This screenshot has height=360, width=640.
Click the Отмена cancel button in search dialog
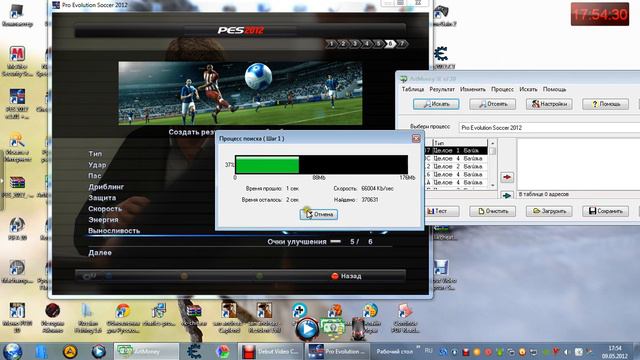tap(319, 214)
